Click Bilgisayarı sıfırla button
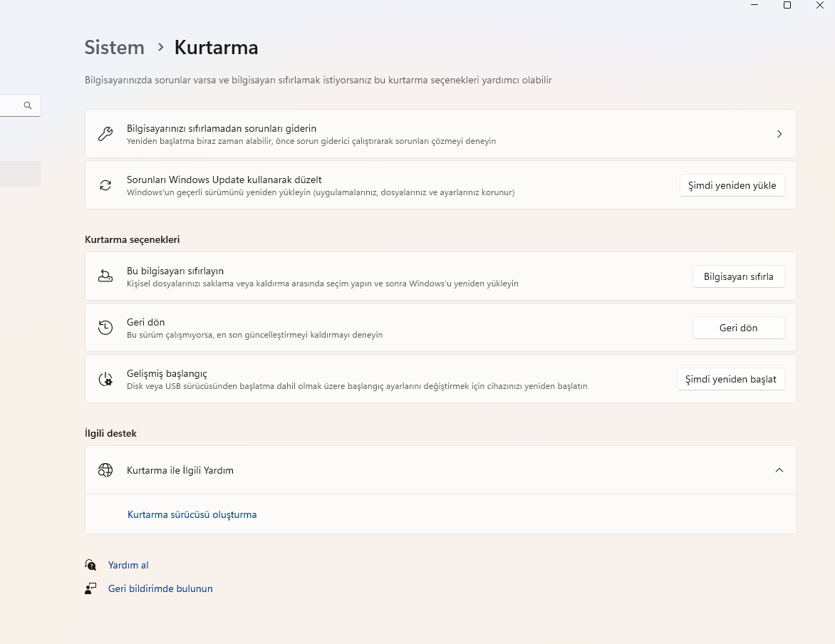Viewport: 835px width, 644px height. 738,276
